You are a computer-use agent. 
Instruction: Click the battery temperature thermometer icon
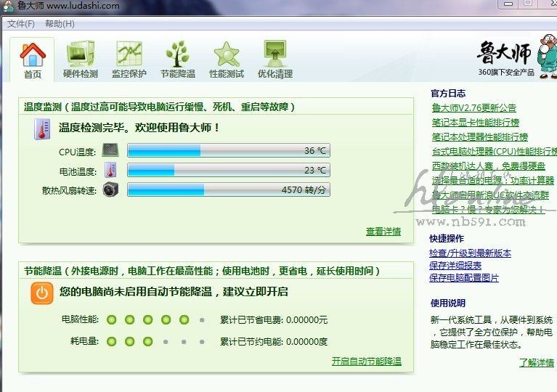[110, 171]
